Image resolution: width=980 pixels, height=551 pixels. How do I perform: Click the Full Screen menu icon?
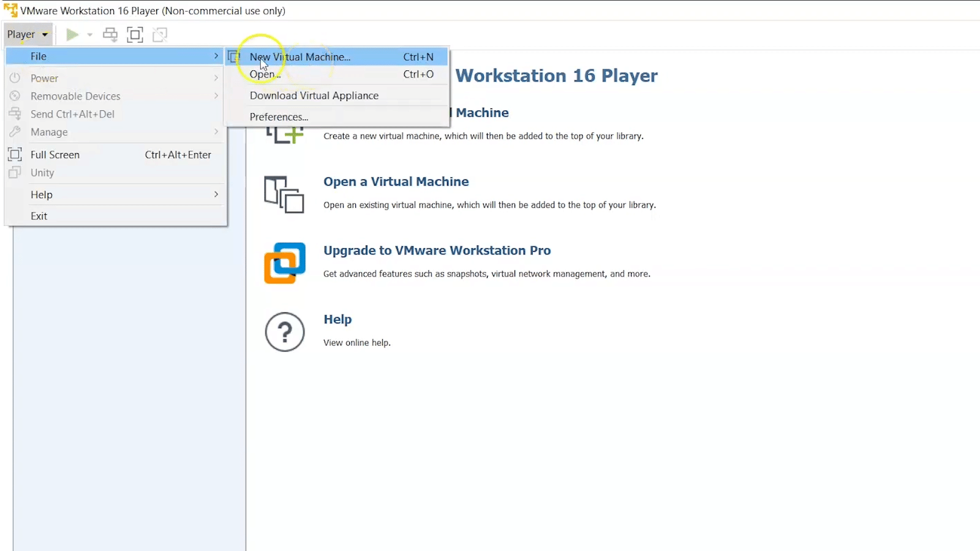pyautogui.click(x=15, y=154)
